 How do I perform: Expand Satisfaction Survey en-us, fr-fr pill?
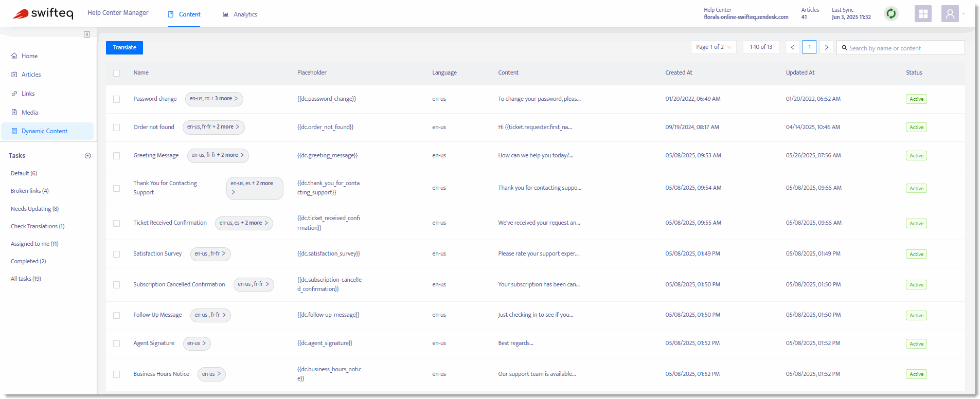[210, 254]
